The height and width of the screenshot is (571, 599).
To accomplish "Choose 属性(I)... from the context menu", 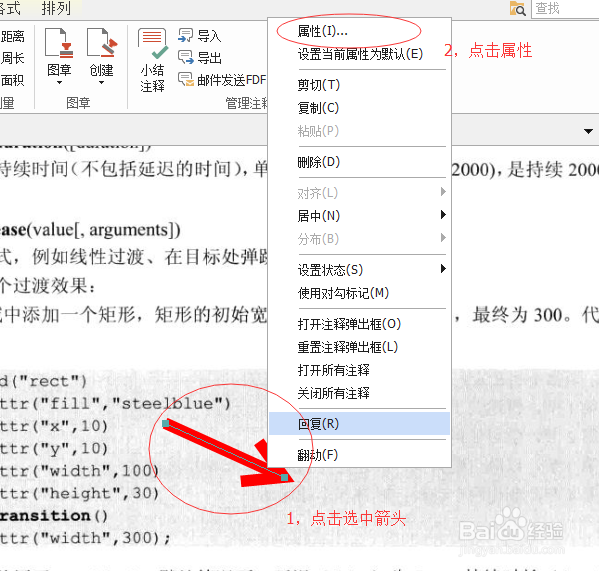I will [359, 31].
